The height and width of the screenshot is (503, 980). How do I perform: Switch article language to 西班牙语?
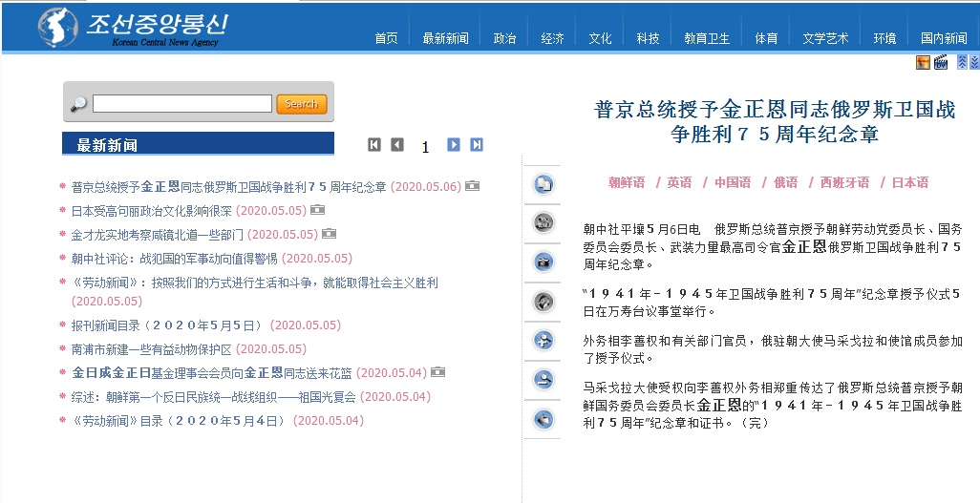844,182
